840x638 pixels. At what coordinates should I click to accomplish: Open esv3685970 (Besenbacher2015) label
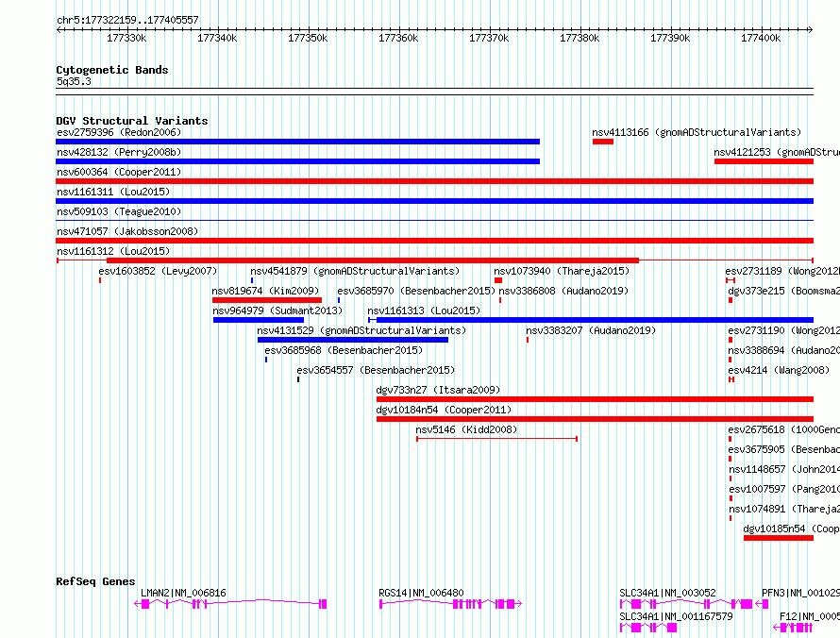(416, 291)
